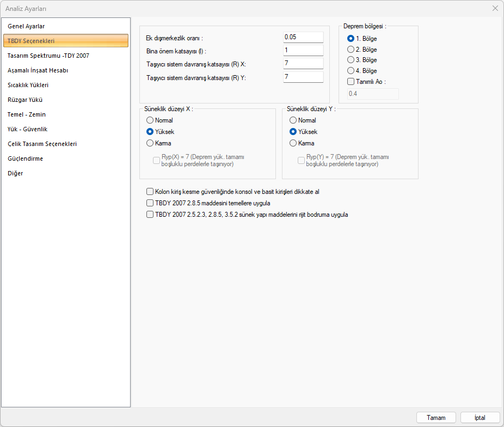
Task: Check Kolon kiriş kesme güvenliği option
Action: (150, 192)
